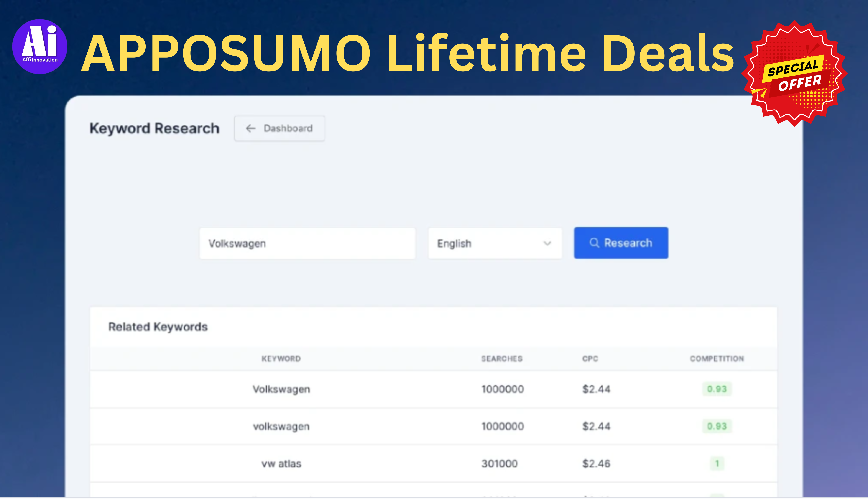Screen dimensions: 868x499
Task: Select the English language dropdown
Action: point(494,243)
